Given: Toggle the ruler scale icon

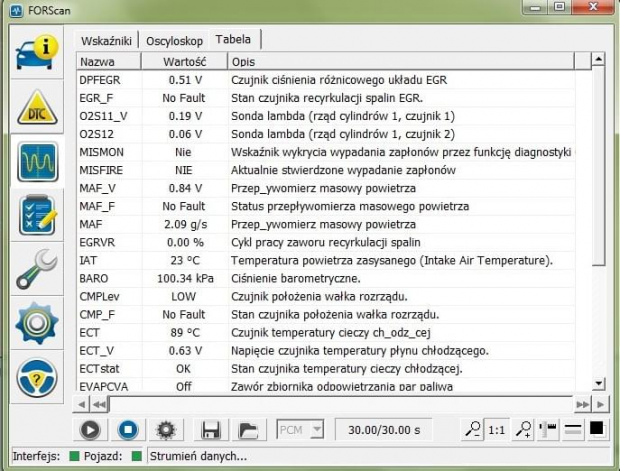Looking at the screenshot, I should [548, 429].
